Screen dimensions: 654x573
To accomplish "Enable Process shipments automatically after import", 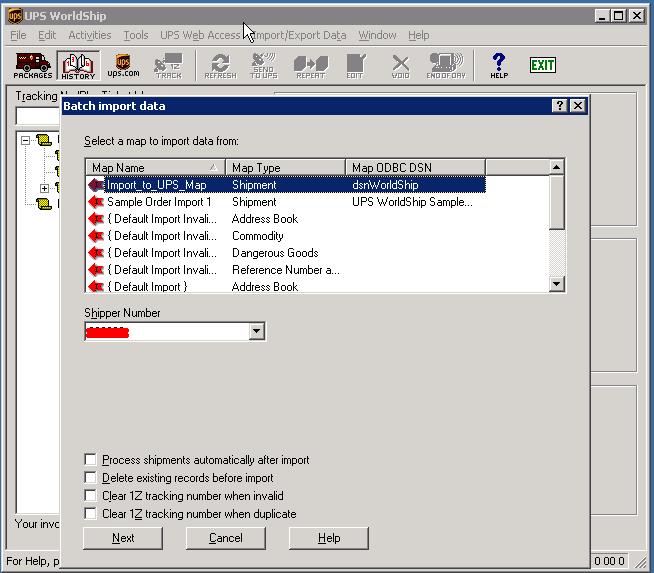I will click(92, 460).
